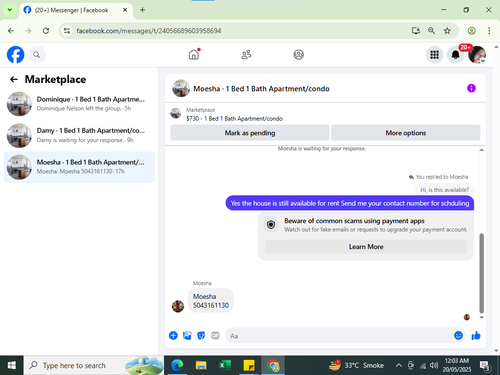The width and height of the screenshot is (500, 375).
Task: Click the browser back arrow
Action: click(x=11, y=31)
